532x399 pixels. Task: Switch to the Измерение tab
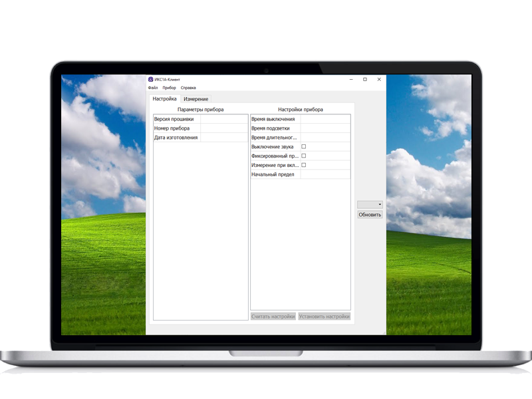pyautogui.click(x=196, y=99)
